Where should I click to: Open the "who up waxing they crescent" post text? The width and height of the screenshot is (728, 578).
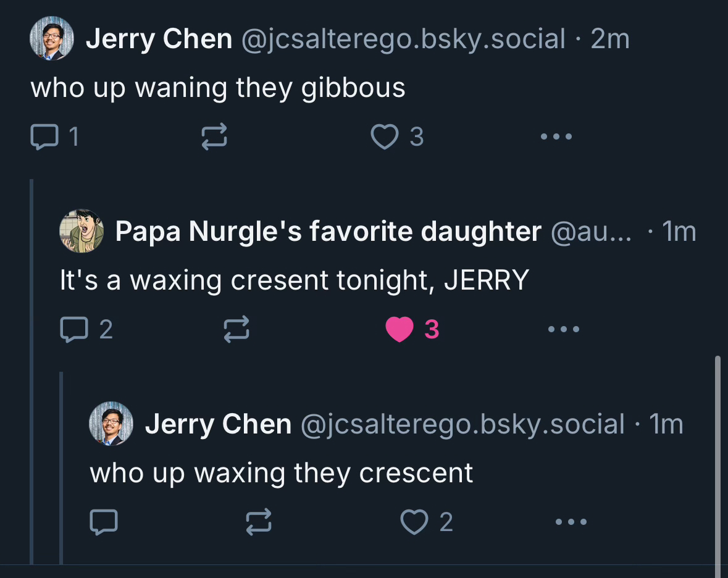[282, 473]
